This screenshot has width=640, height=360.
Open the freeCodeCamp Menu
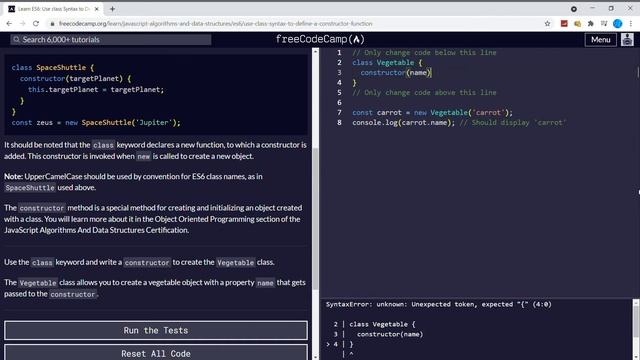(x=600, y=40)
